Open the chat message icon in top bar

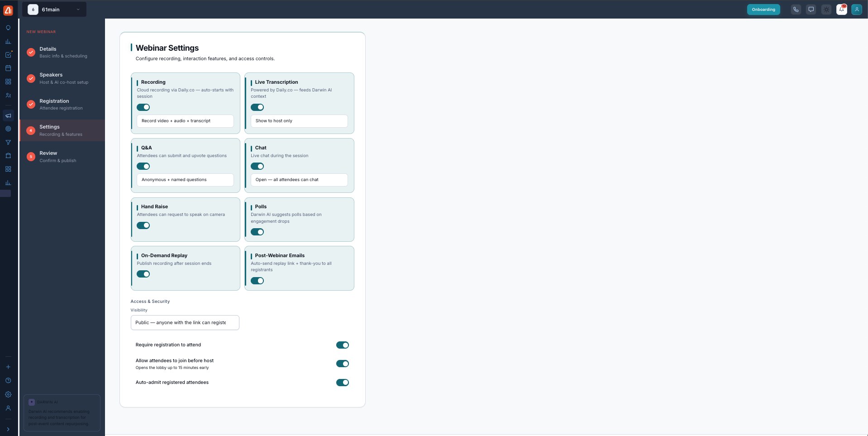811,10
